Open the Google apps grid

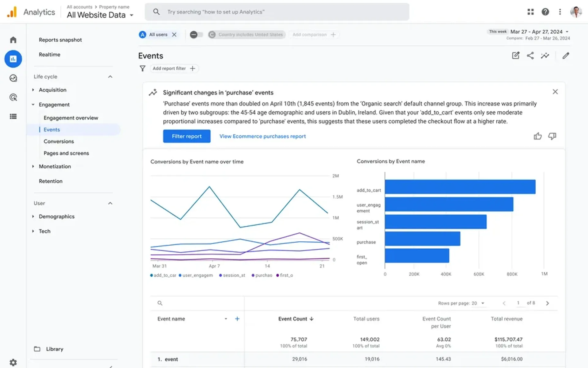click(530, 12)
